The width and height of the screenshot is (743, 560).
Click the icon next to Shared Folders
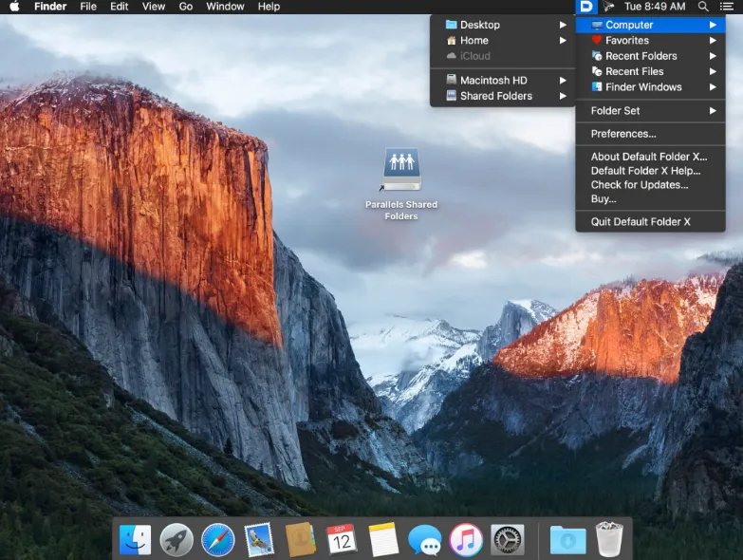(451, 96)
